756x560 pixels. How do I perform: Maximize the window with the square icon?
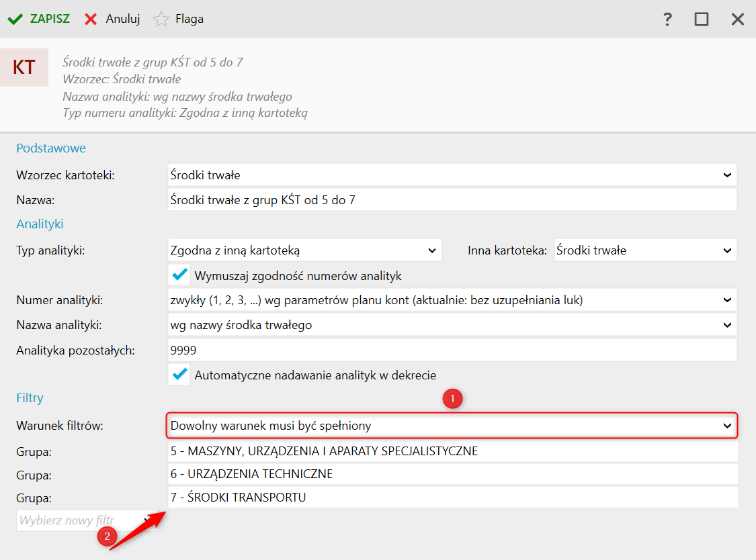tap(702, 19)
